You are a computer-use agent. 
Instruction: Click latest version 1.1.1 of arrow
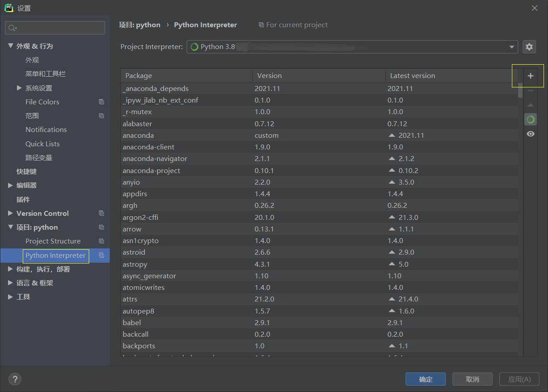point(406,229)
